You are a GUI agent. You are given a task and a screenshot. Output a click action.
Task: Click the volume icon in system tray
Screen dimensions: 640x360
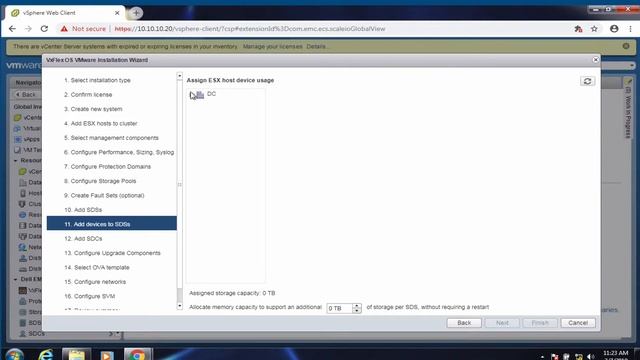[591, 357]
